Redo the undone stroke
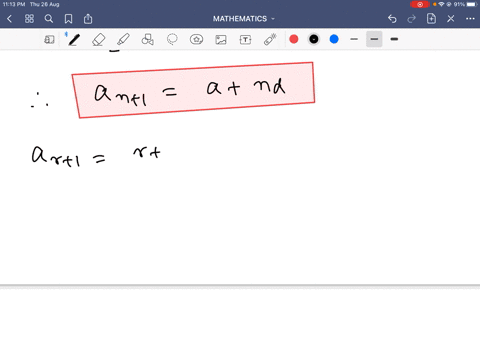The height and width of the screenshot is (360, 480). (412, 19)
